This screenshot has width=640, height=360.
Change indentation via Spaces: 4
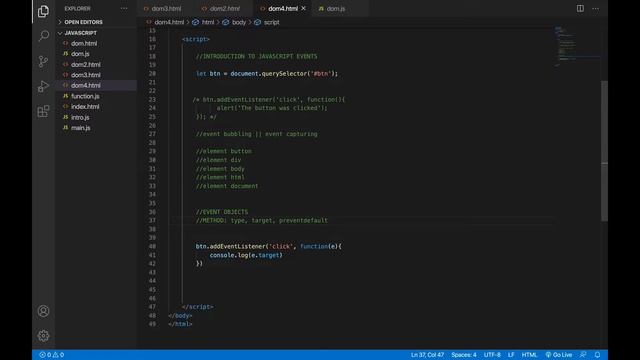(464, 355)
